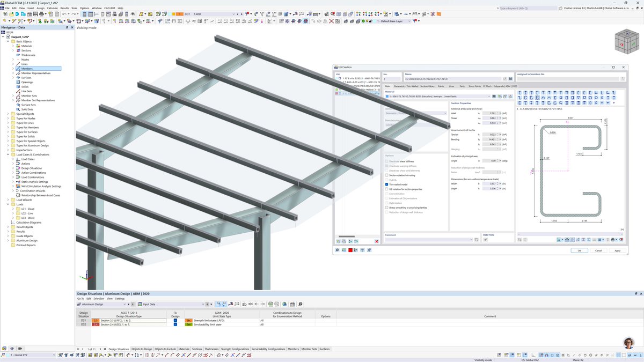Enable Section rotation/mirroring checkbox
The height and width of the screenshot is (362, 644).
386,175
